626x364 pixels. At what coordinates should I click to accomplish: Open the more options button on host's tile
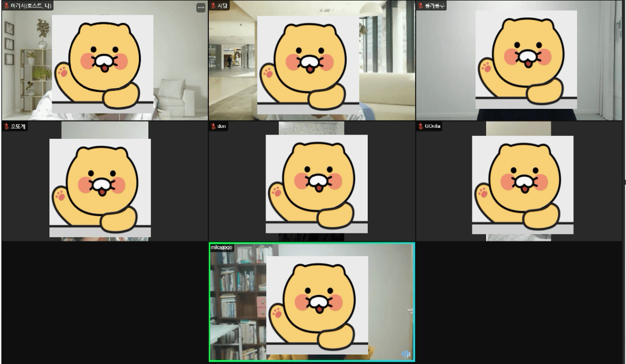201,7
